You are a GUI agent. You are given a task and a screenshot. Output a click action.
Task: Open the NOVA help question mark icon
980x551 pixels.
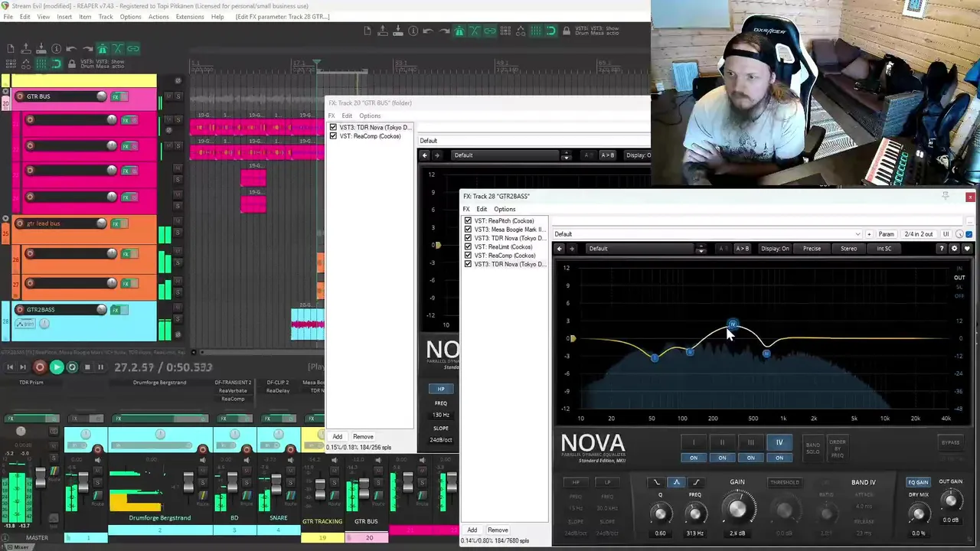[x=941, y=249]
